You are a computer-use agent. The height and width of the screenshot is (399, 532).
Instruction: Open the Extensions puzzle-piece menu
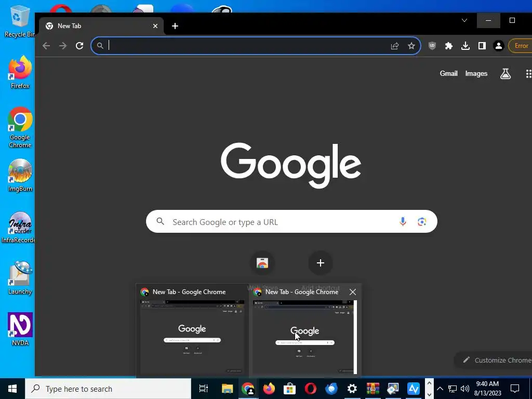coord(448,46)
